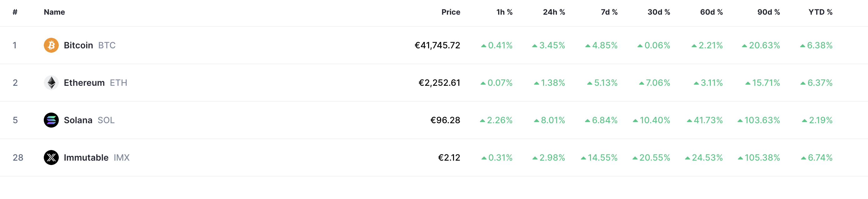Viewport: 868px width, 199px height.
Task: Sort by the 90d % column
Action: click(x=769, y=12)
